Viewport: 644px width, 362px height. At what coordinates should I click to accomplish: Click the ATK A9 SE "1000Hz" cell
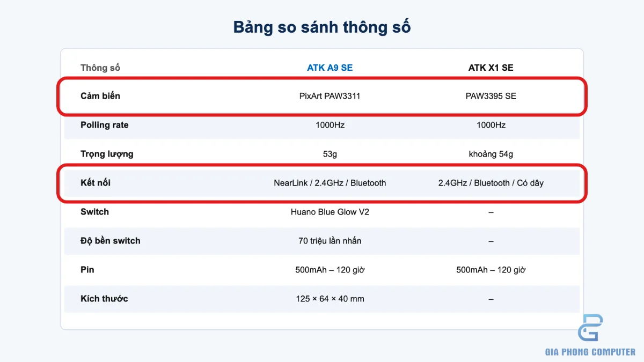click(330, 125)
